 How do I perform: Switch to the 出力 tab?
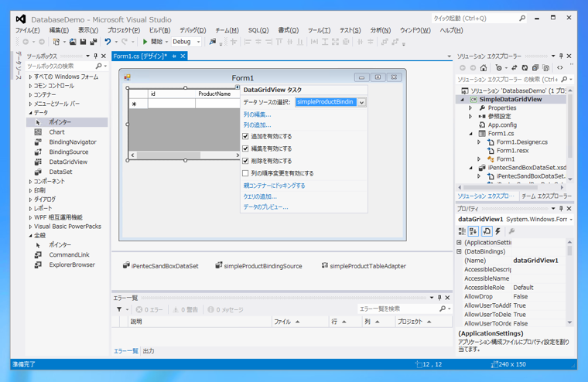149,351
